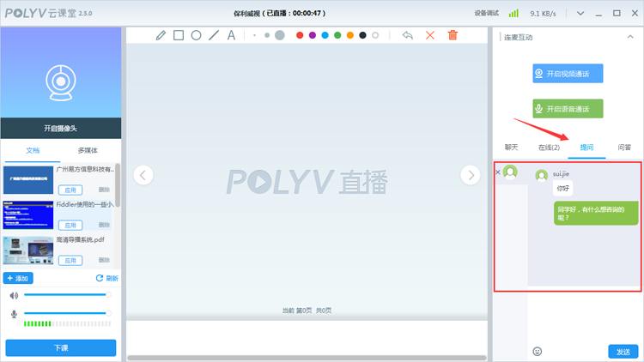Undo the last whiteboard stroke
Screen dimensions: 644x362
(408, 35)
